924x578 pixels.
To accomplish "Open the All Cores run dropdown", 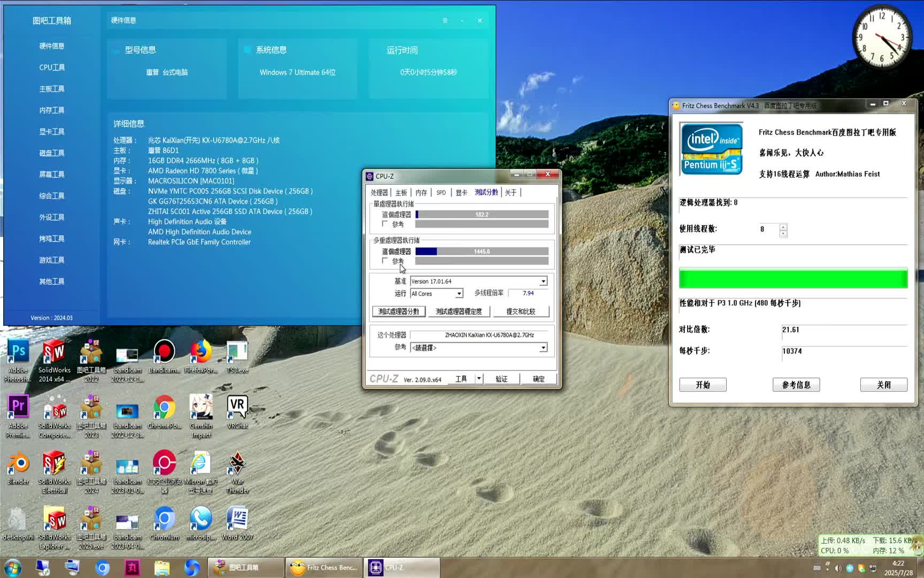I will [x=459, y=294].
